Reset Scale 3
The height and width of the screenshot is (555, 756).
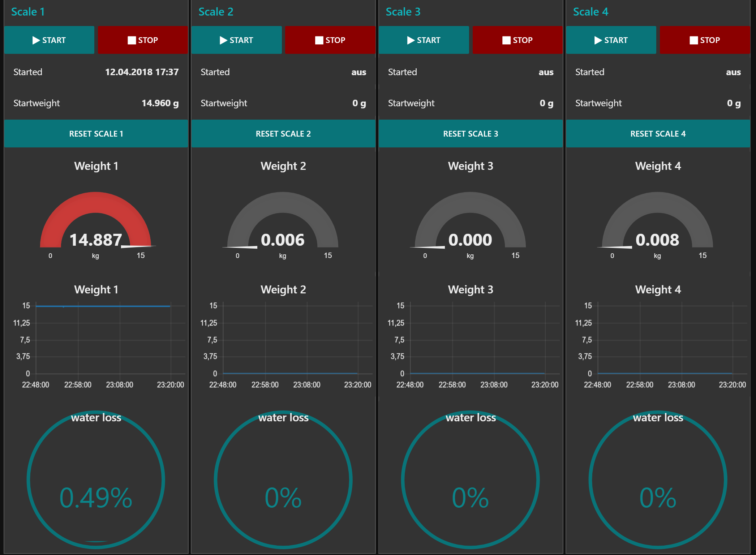(471, 134)
